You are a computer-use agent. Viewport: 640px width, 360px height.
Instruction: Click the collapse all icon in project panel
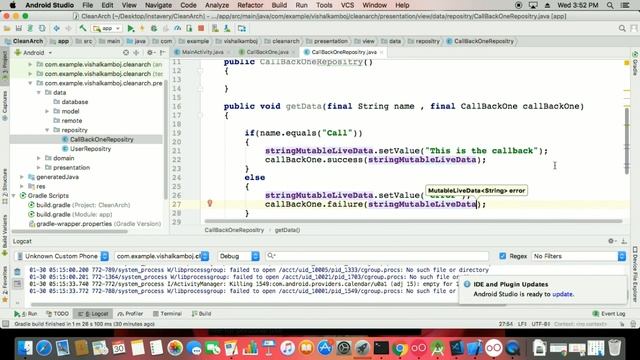click(x=136, y=53)
